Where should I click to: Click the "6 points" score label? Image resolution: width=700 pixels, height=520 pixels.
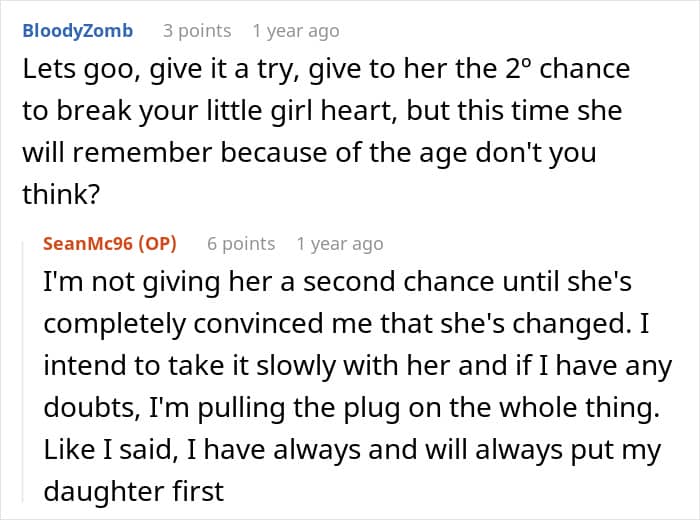[x=241, y=244]
